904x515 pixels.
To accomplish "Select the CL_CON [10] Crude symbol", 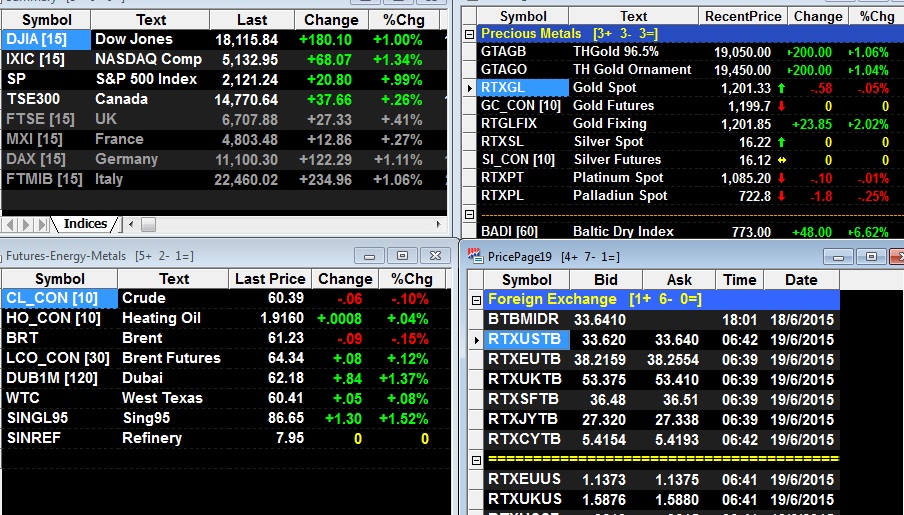I will coord(60,298).
